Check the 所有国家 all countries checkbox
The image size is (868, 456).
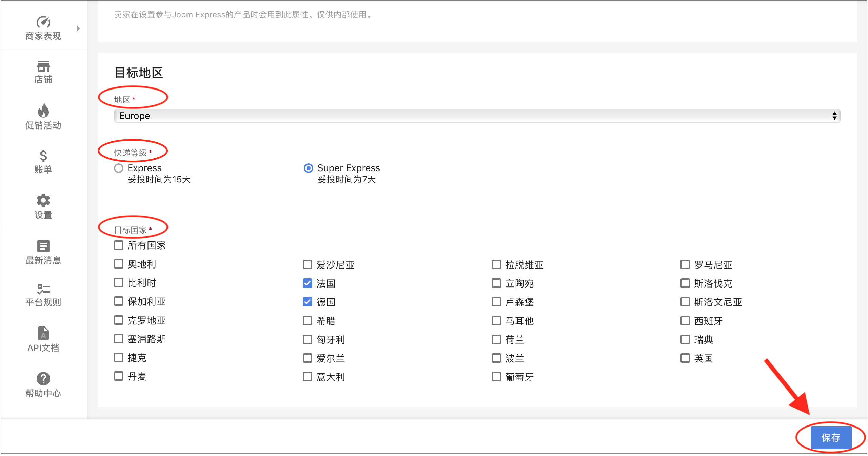pos(118,245)
